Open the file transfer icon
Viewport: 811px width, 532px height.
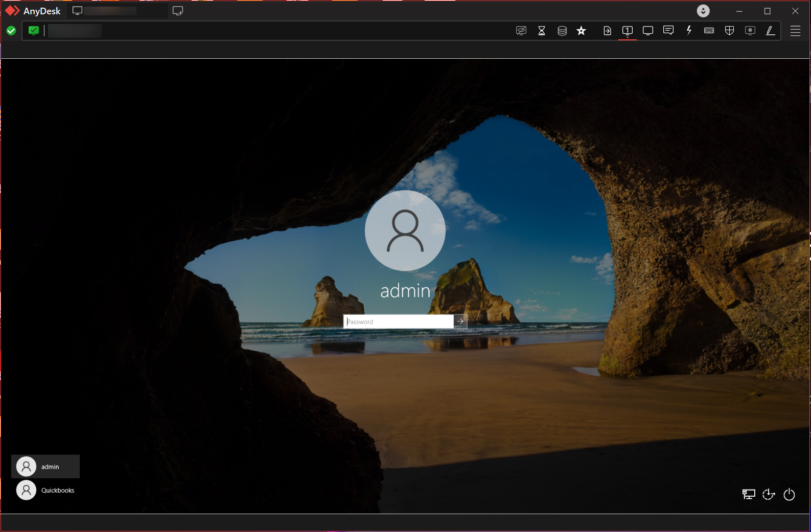click(607, 31)
